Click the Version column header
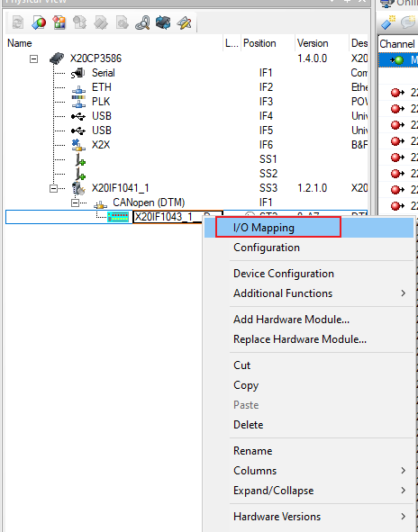The height and width of the screenshot is (532, 418). [322, 43]
